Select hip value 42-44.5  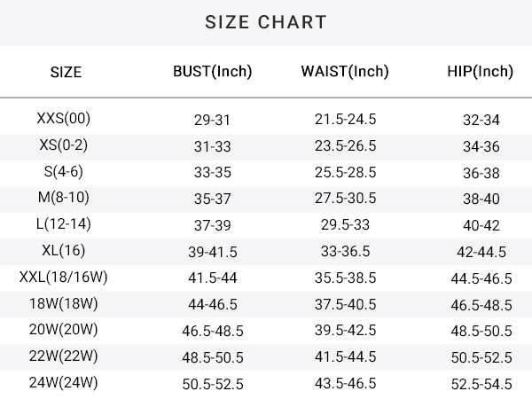pyautogui.click(x=481, y=252)
